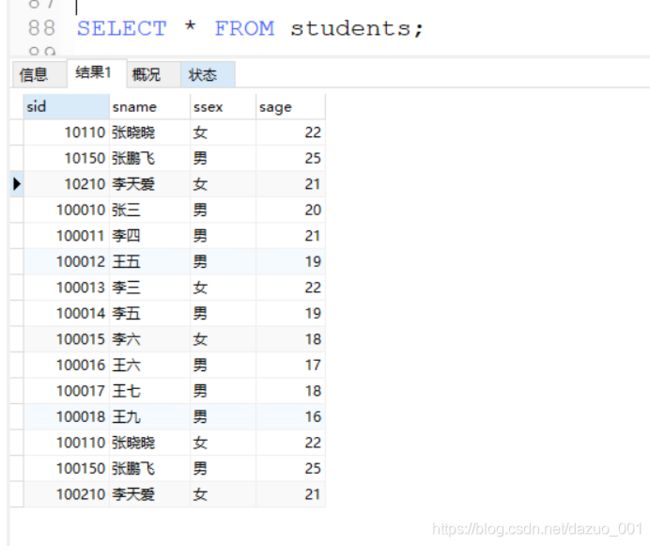650x546 pixels.
Task: Click 张鹏飞 in the row with sid 10150
Action: pos(133,158)
